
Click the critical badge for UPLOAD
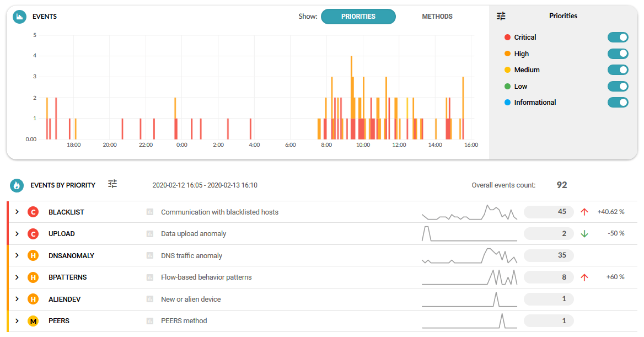(x=33, y=234)
